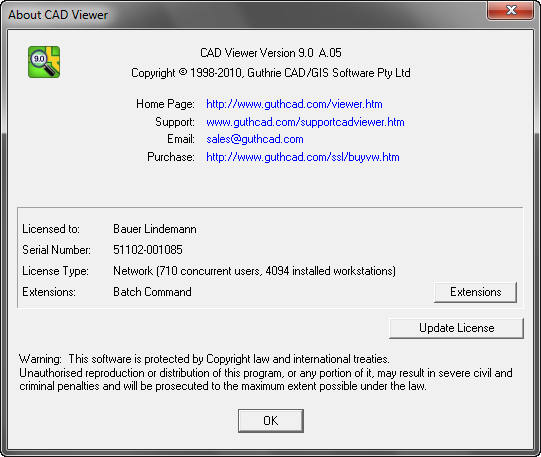541x457 pixels.
Task: Click the Serial Number label
Action: (x=56, y=250)
